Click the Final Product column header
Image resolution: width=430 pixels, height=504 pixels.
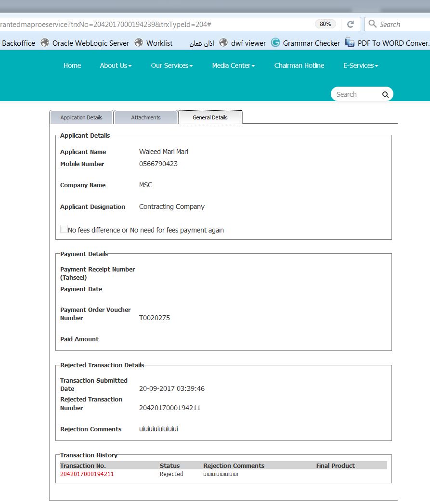[336, 466]
